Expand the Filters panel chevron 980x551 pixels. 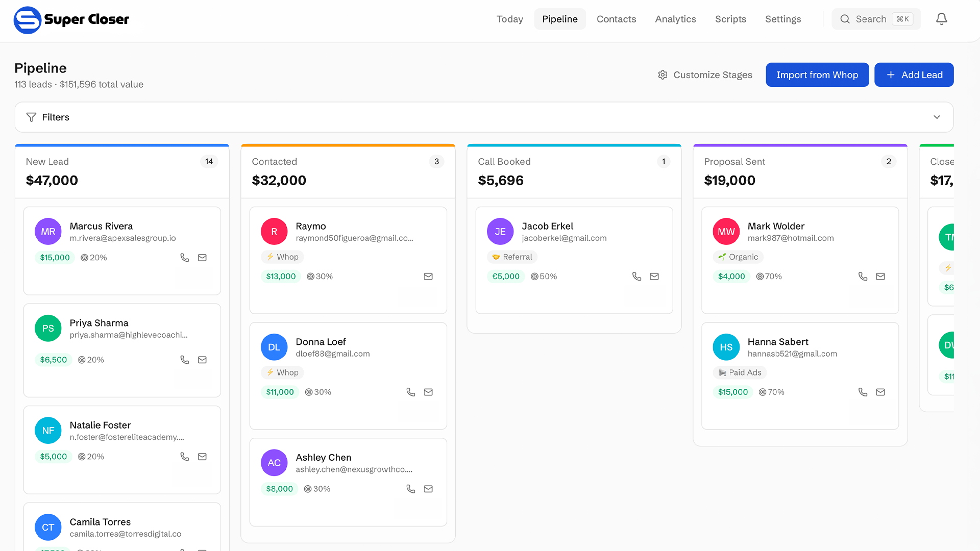pyautogui.click(x=937, y=117)
